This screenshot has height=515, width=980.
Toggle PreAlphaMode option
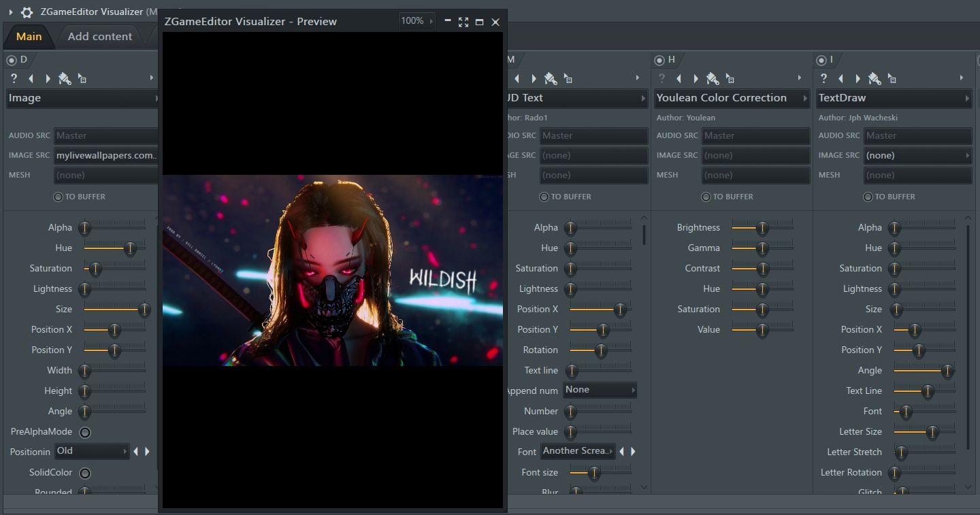[x=85, y=432]
